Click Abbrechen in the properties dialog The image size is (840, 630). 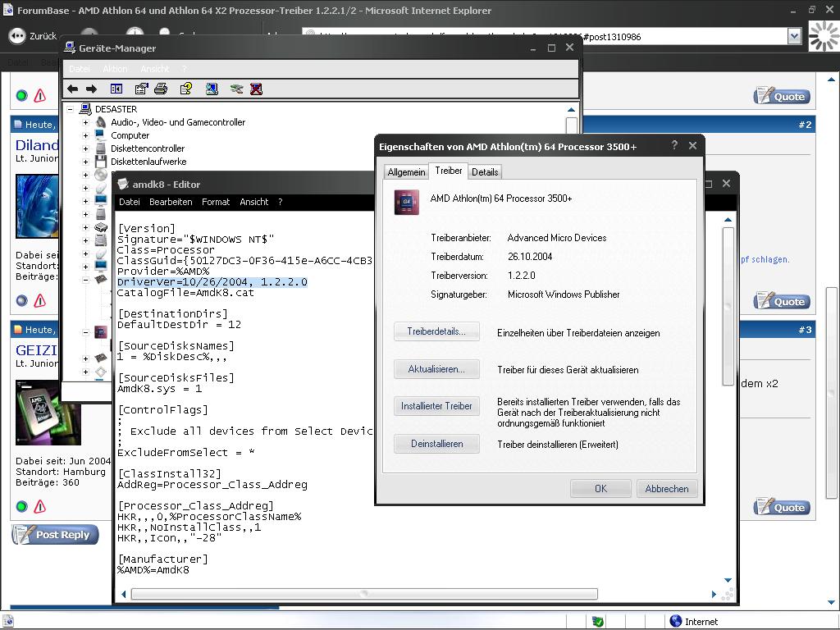pos(667,489)
